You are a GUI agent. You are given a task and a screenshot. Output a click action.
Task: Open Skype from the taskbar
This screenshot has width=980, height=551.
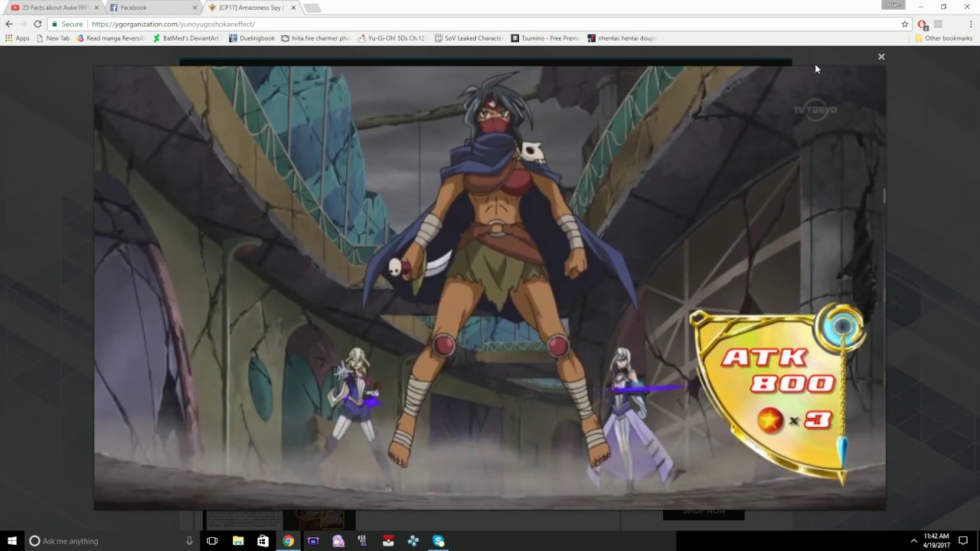point(439,541)
